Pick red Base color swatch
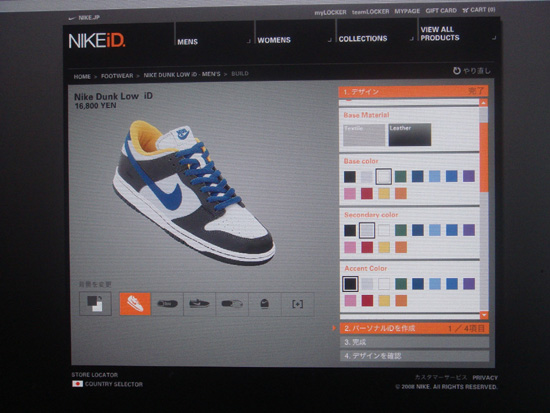550x413 pixels. [x=367, y=193]
